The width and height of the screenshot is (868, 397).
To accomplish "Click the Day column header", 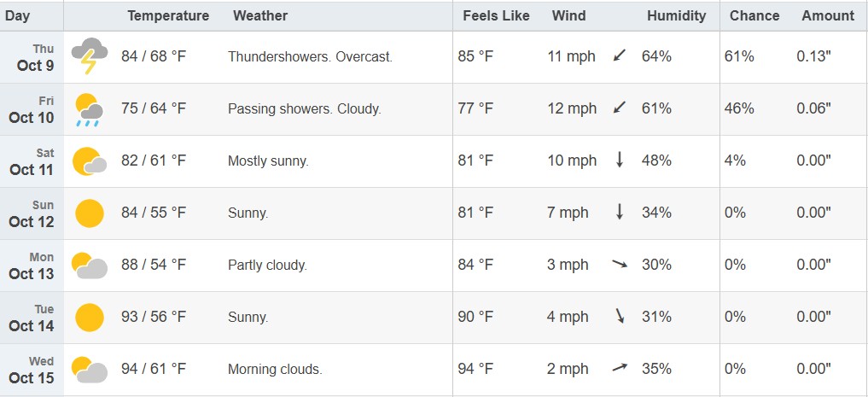I will [17, 15].
